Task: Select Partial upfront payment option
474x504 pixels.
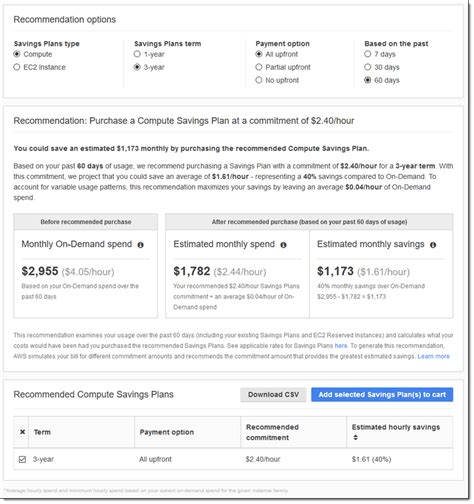Action: tap(259, 67)
